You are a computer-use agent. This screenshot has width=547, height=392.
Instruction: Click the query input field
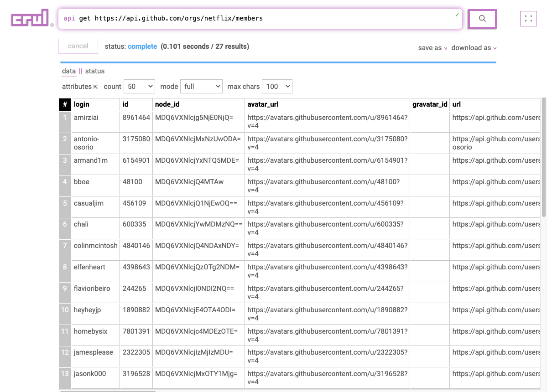click(260, 19)
